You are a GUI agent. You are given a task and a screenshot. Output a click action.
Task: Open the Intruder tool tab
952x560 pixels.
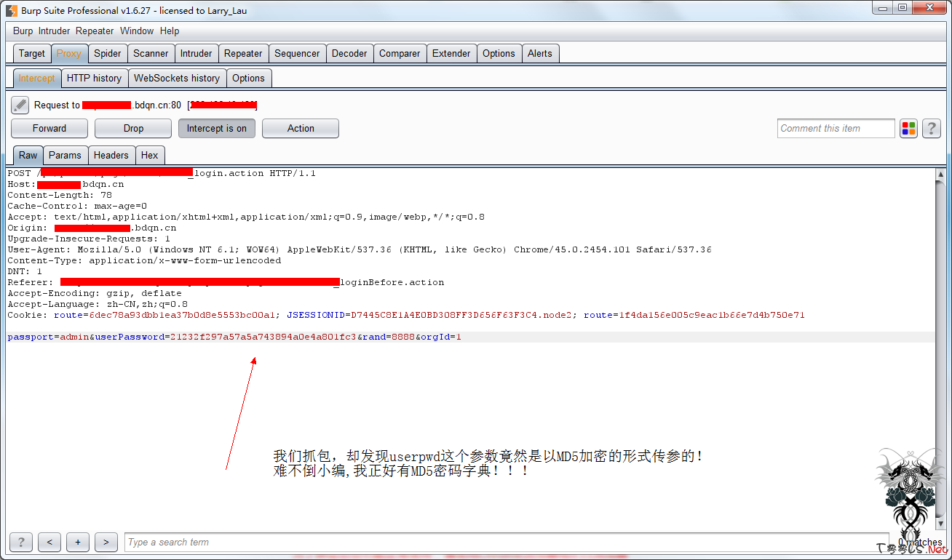click(197, 53)
